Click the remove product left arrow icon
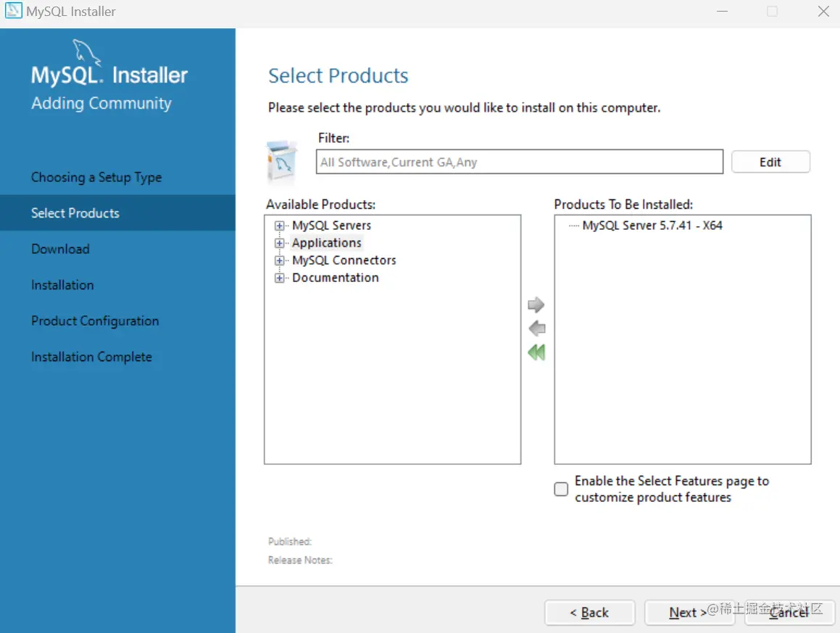Viewport: 840px width, 633px height. [537, 328]
